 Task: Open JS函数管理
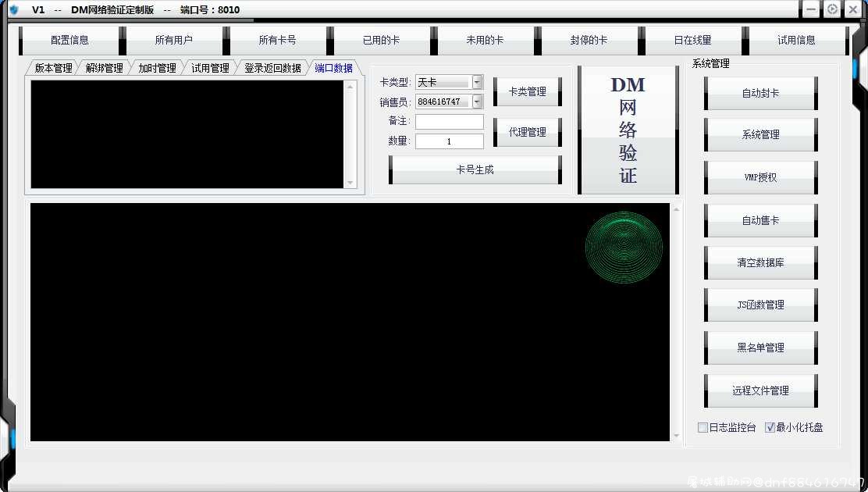click(760, 305)
